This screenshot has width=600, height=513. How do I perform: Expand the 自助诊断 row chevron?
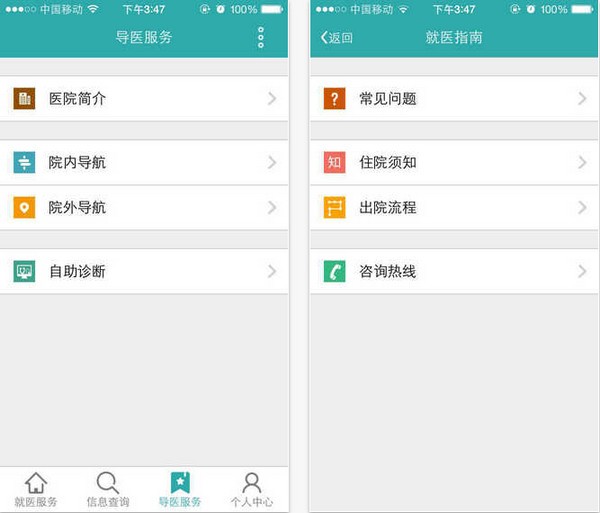pyautogui.click(x=272, y=271)
